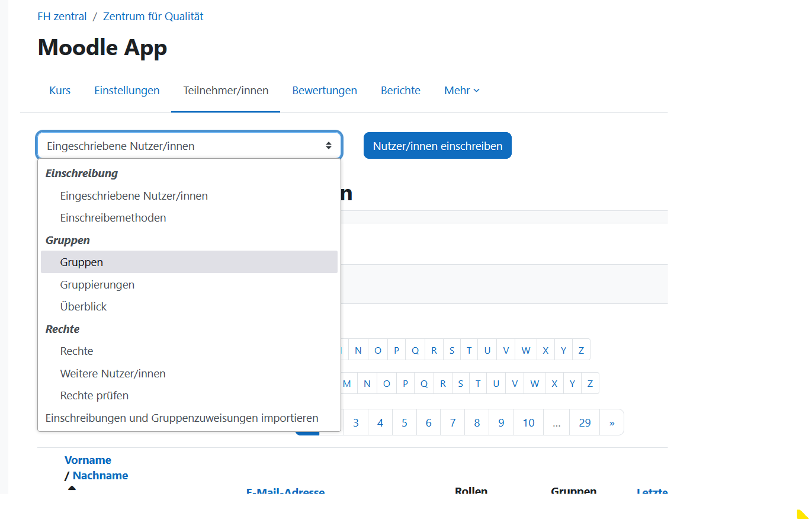The height and width of the screenshot is (519, 812).
Task: Sort by Vorname column header
Action: pos(88,460)
